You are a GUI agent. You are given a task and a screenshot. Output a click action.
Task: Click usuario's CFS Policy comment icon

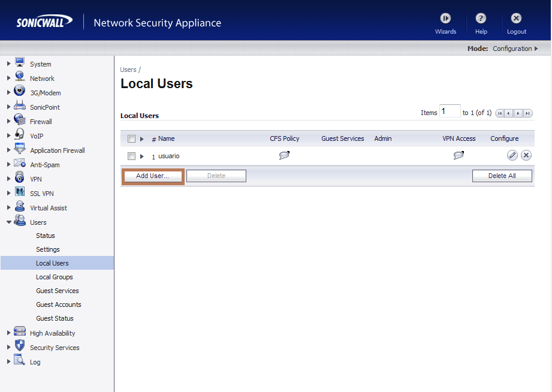[285, 155]
